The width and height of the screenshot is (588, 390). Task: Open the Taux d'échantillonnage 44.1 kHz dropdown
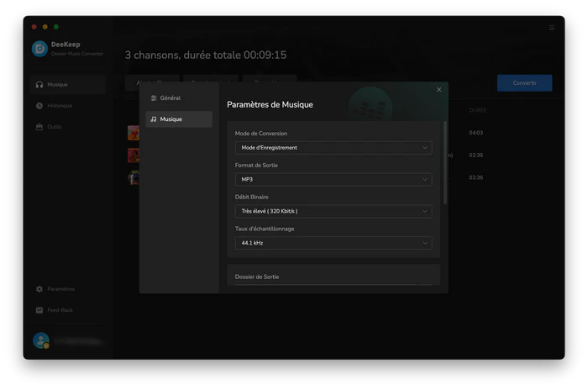[x=333, y=243]
